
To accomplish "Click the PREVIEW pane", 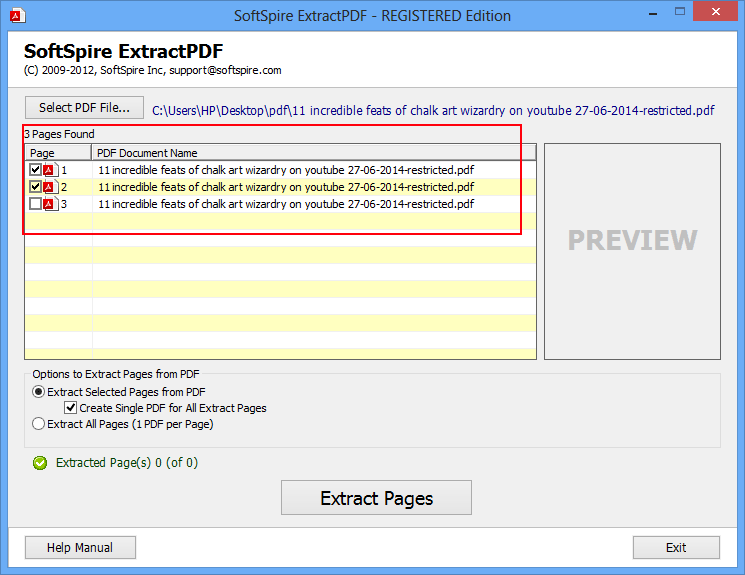I will point(632,251).
